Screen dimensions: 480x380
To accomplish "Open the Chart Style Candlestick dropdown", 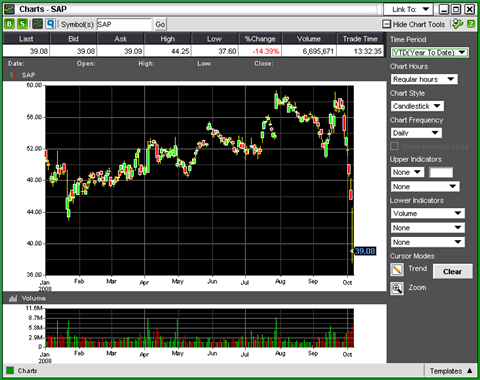I will click(x=417, y=106).
